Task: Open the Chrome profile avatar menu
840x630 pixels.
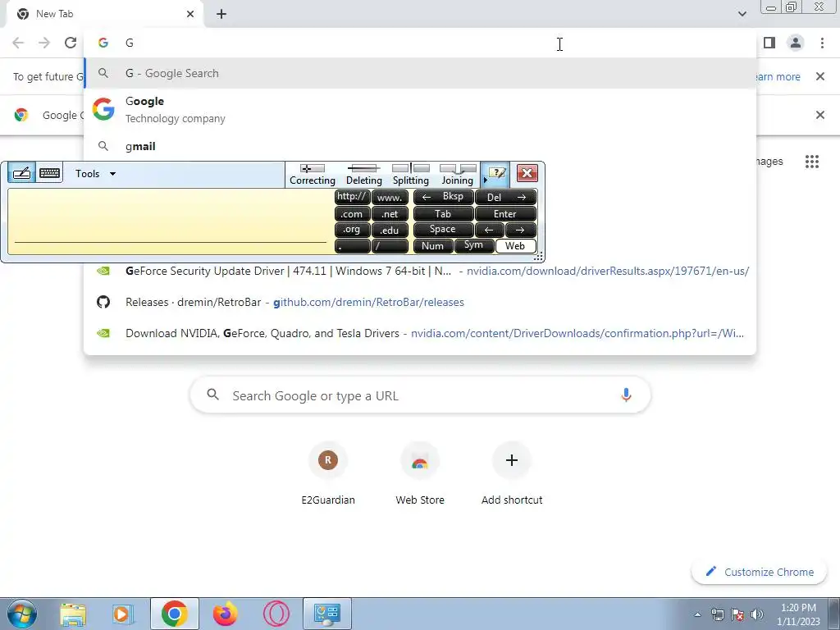Action: 796,43
